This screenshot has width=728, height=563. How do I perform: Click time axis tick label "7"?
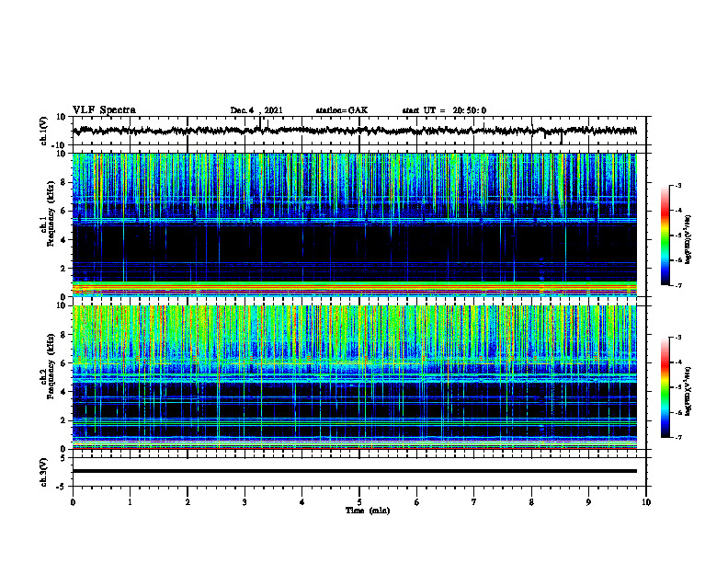click(x=474, y=502)
